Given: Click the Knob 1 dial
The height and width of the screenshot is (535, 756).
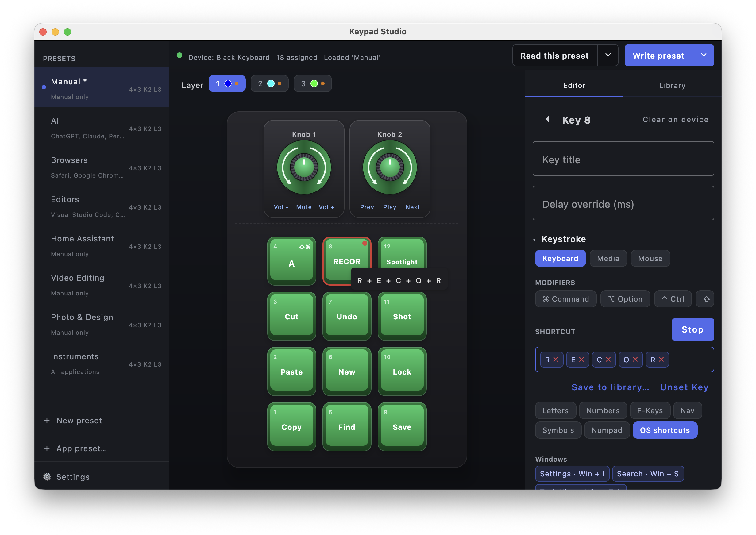Looking at the screenshot, I should point(304,167).
